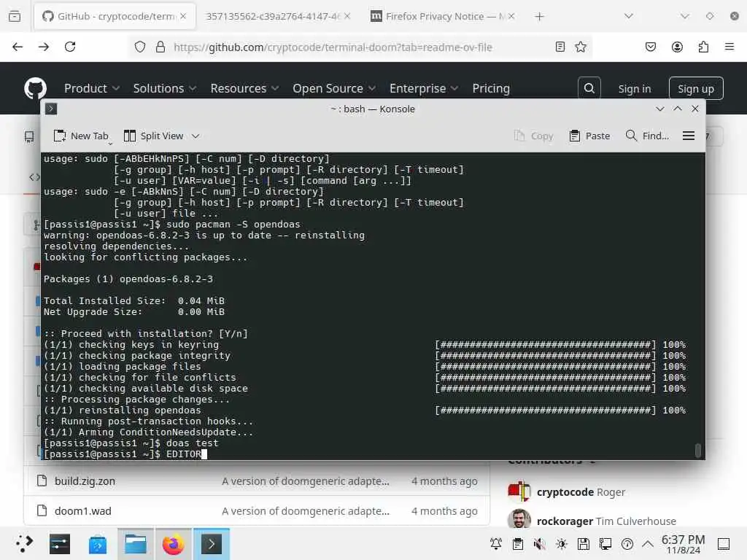Go forward with the Firefox forward arrow

(44, 47)
